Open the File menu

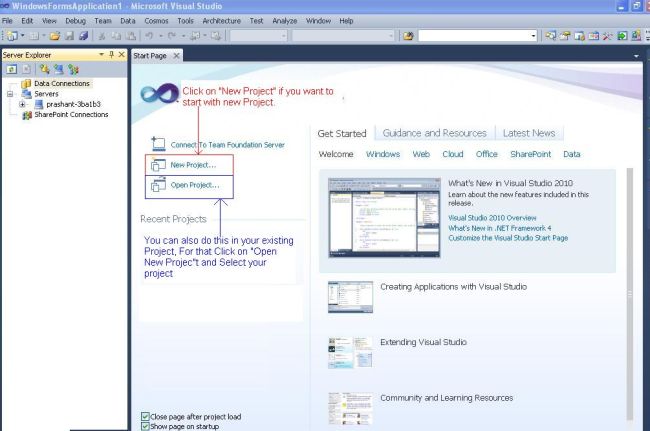click(x=7, y=21)
